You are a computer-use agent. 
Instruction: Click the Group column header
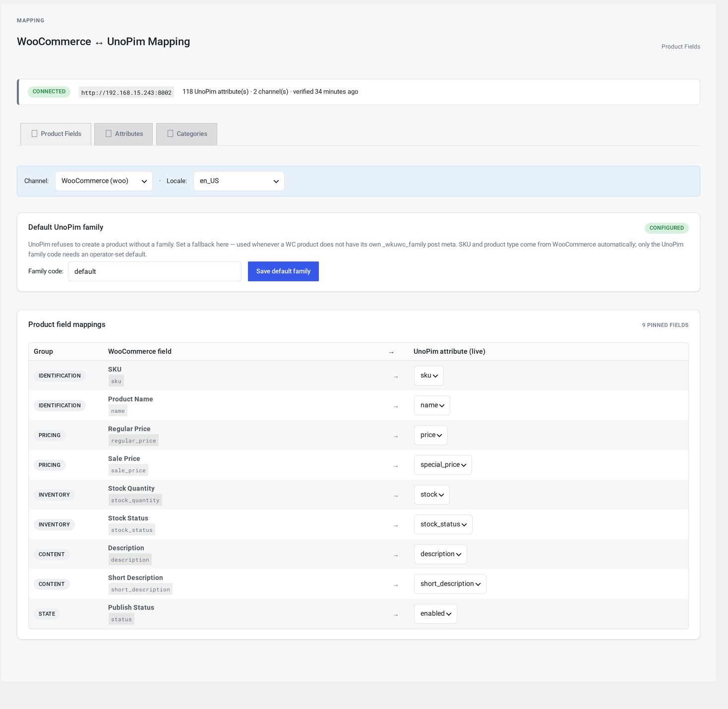(43, 351)
